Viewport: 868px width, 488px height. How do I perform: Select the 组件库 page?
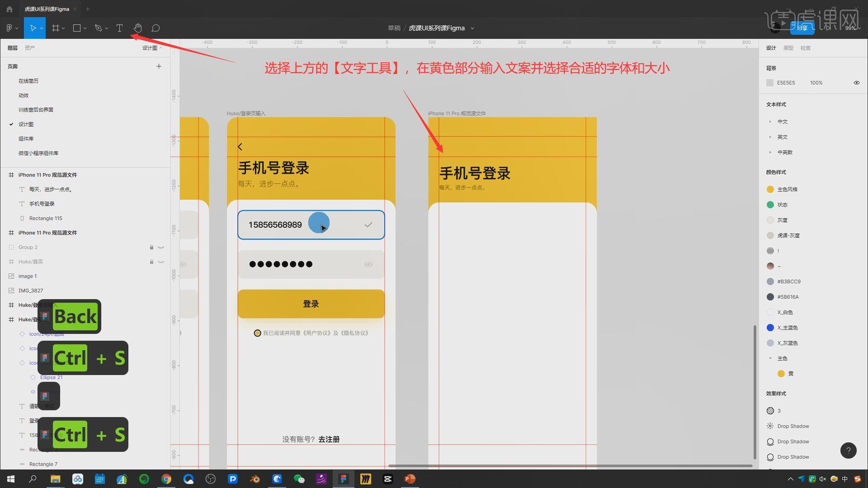click(26, 139)
